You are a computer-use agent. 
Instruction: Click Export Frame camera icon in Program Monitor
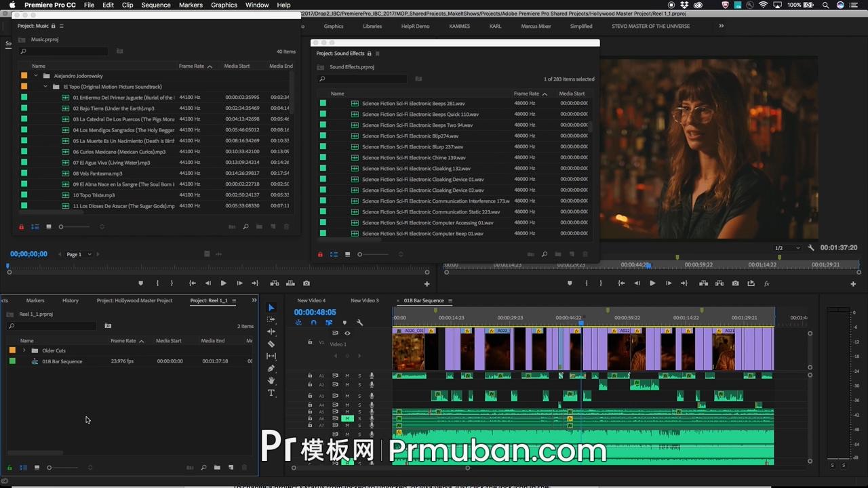pos(735,283)
